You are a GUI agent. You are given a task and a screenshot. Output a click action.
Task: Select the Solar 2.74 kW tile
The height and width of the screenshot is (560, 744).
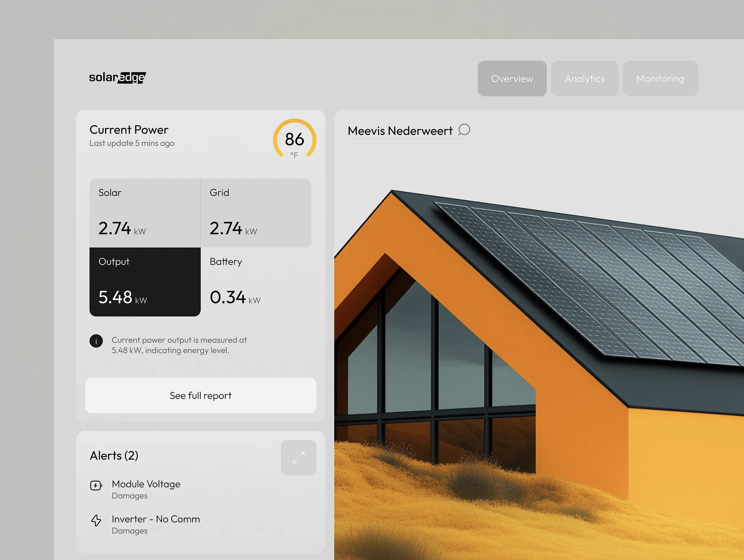pyautogui.click(x=145, y=213)
